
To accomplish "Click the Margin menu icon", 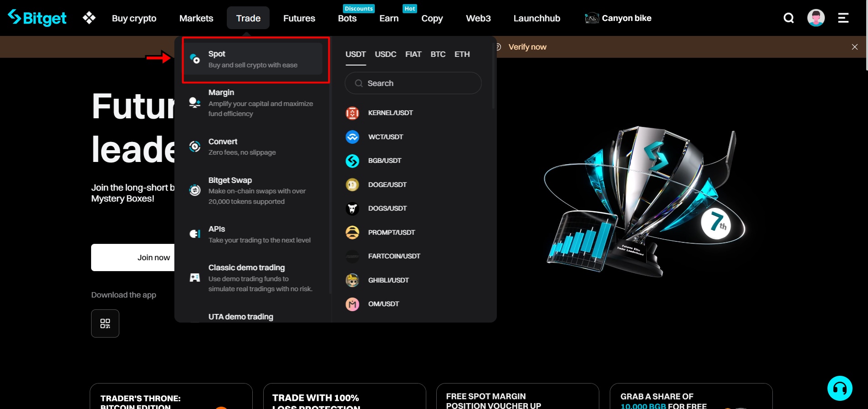I will coord(195,102).
